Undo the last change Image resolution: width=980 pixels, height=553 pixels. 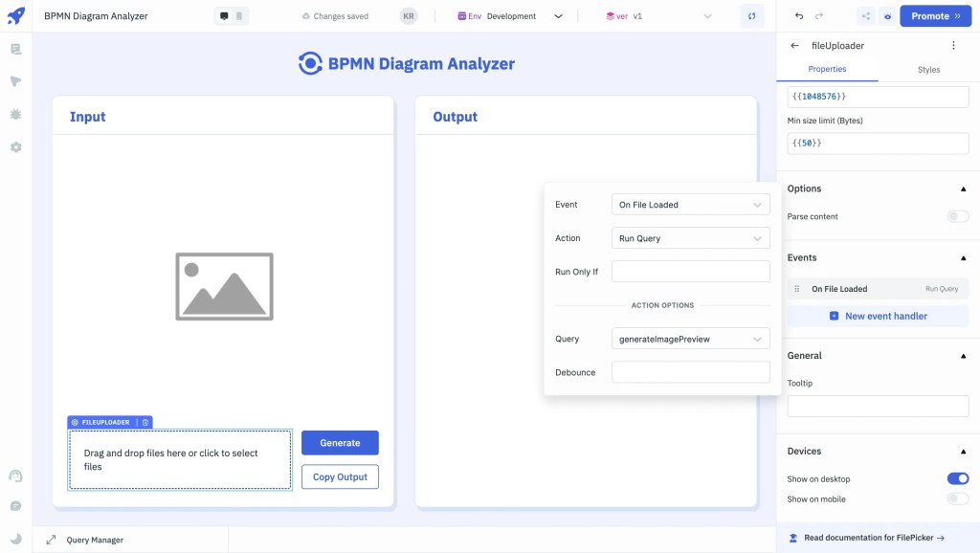tap(801, 15)
